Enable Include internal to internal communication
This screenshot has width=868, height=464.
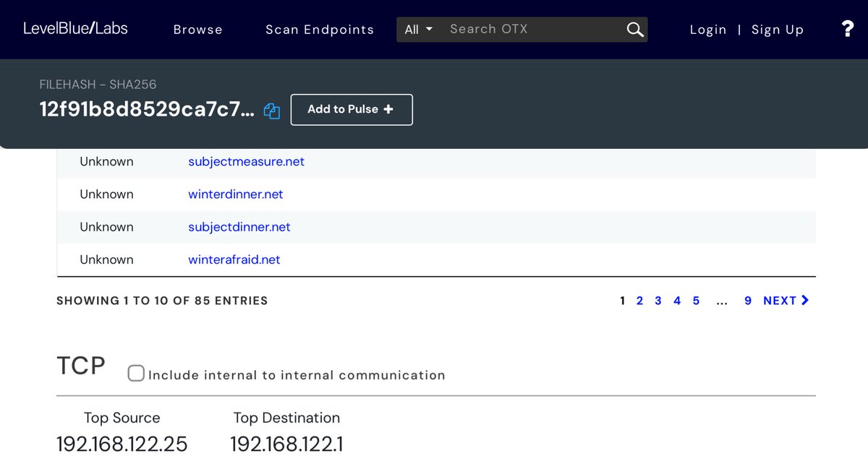[x=136, y=374]
